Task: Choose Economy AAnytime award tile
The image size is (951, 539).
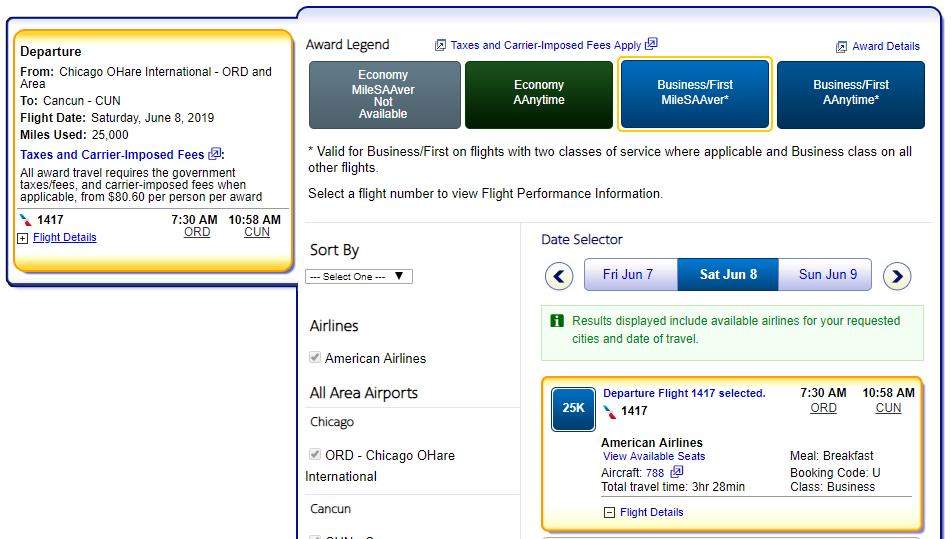Action: 538,93
